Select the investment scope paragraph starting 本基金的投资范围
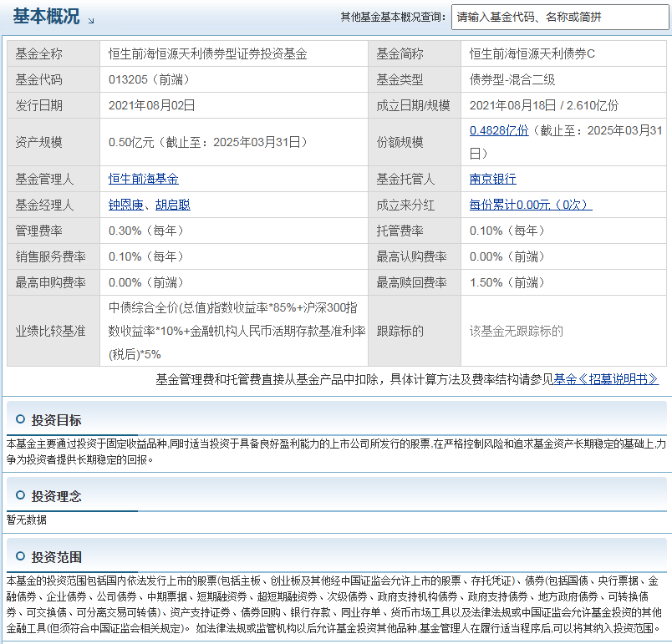This screenshot has width=672, height=644. click(334, 605)
